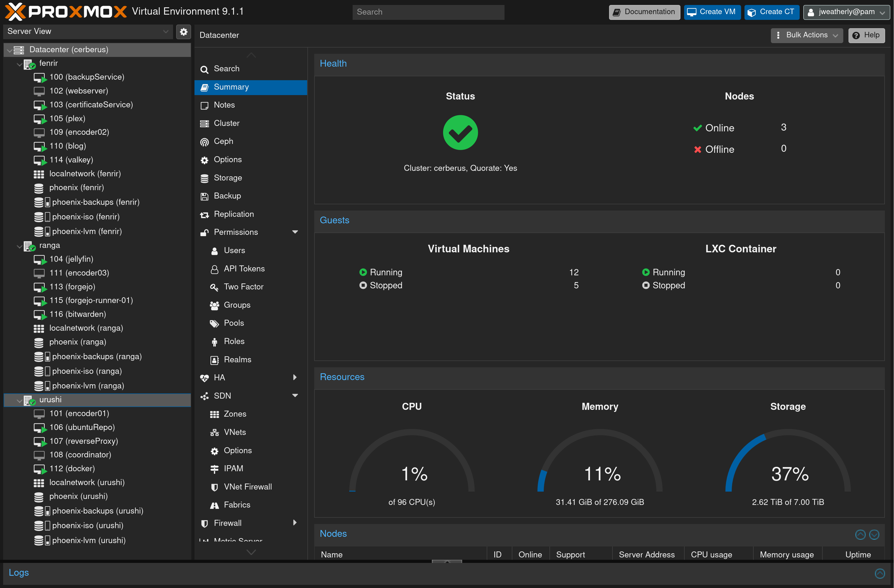
Task: Expand the Firewall submenu arrow
Action: point(295,523)
